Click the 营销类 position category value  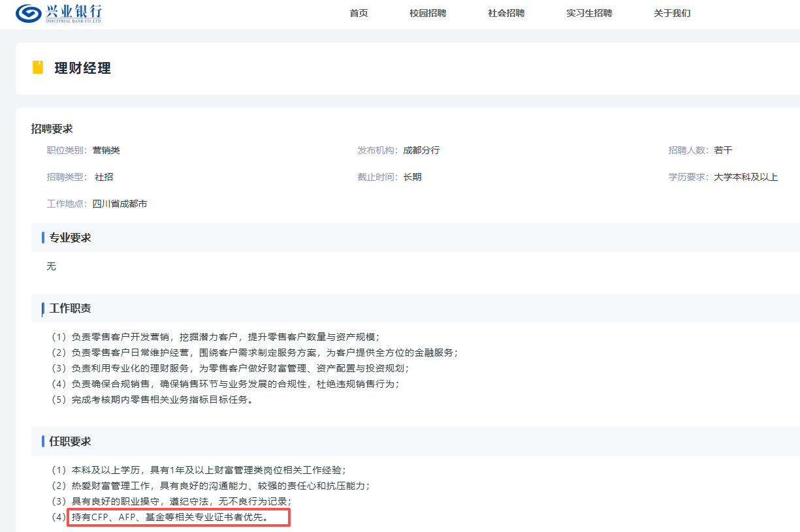pos(106,150)
